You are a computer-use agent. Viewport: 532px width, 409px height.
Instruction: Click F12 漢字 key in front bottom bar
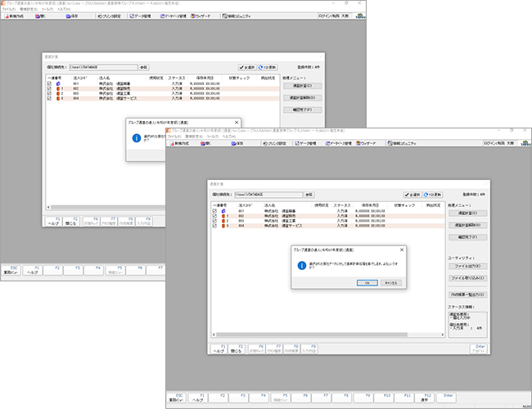[x=425, y=398]
